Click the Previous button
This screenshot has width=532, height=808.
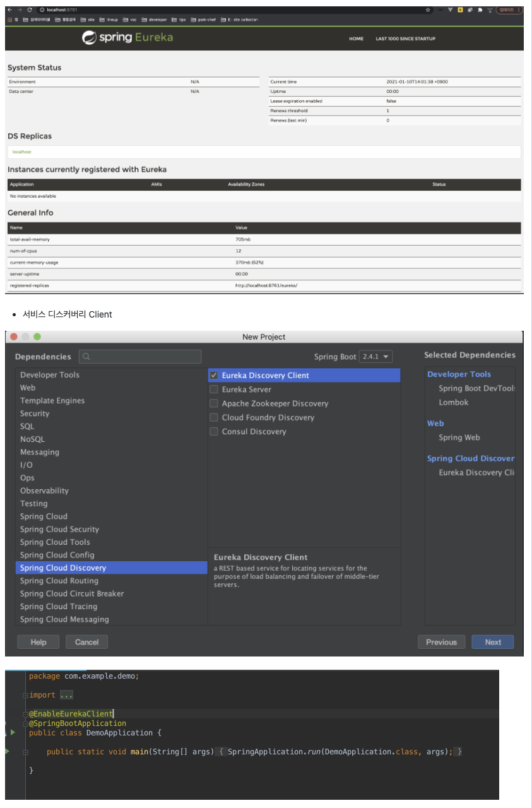441,642
